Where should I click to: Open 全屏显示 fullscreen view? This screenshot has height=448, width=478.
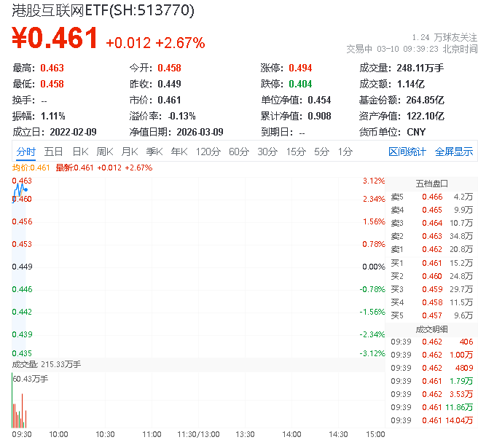point(454,152)
